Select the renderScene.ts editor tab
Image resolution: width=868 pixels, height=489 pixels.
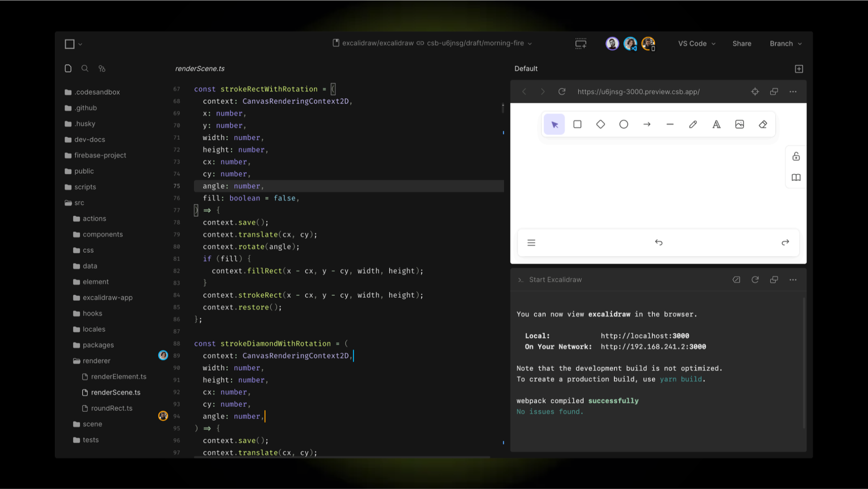(200, 69)
